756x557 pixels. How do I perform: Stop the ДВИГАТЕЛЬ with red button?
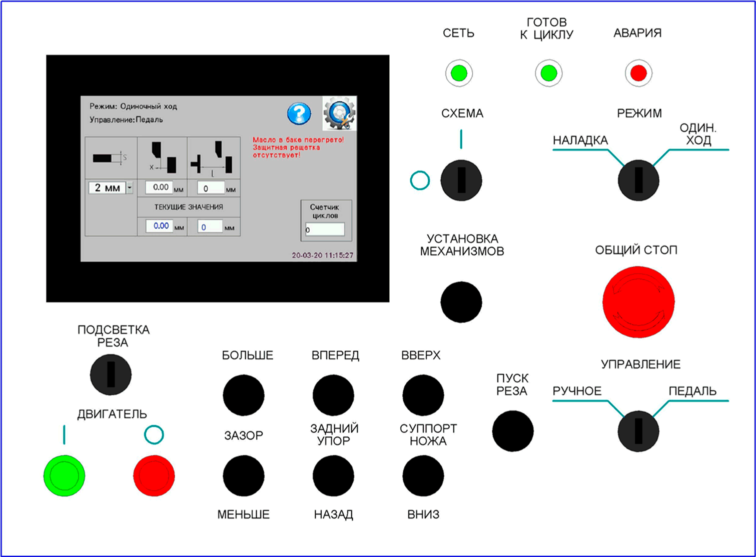(154, 475)
